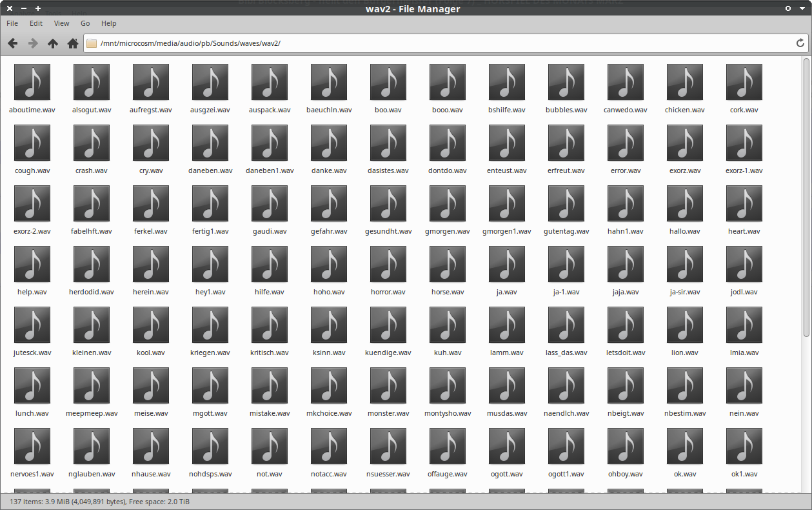
Task: Click the Forward navigation arrow
Action: (32, 43)
